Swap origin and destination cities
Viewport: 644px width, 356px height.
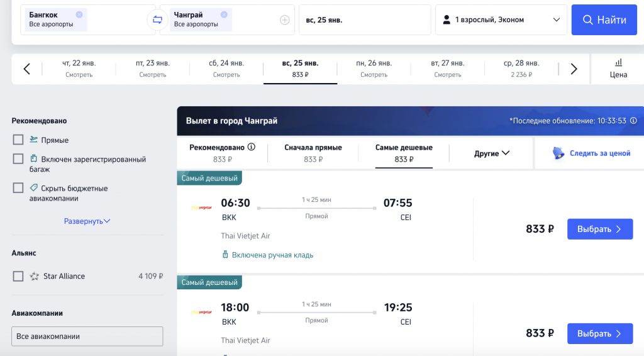[x=157, y=19]
